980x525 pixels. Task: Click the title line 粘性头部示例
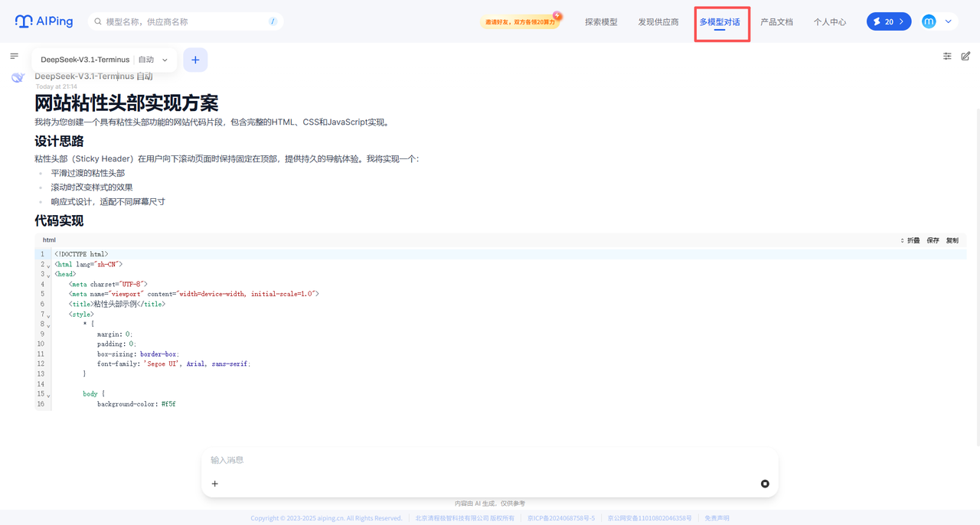click(x=117, y=304)
